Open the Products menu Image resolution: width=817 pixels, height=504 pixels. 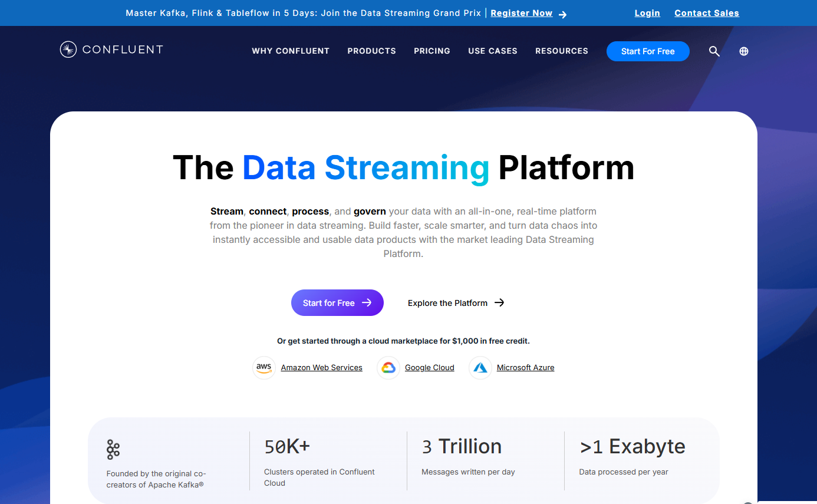coord(372,51)
